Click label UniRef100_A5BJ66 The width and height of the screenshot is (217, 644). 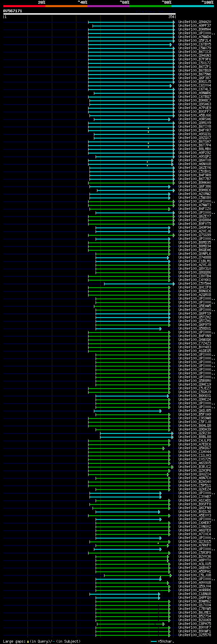[195, 115]
